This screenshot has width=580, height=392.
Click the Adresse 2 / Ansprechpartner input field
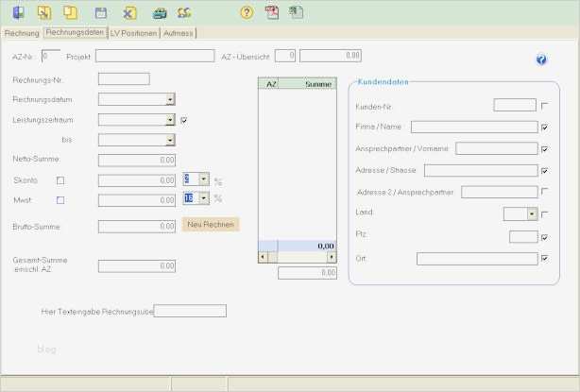click(500, 192)
